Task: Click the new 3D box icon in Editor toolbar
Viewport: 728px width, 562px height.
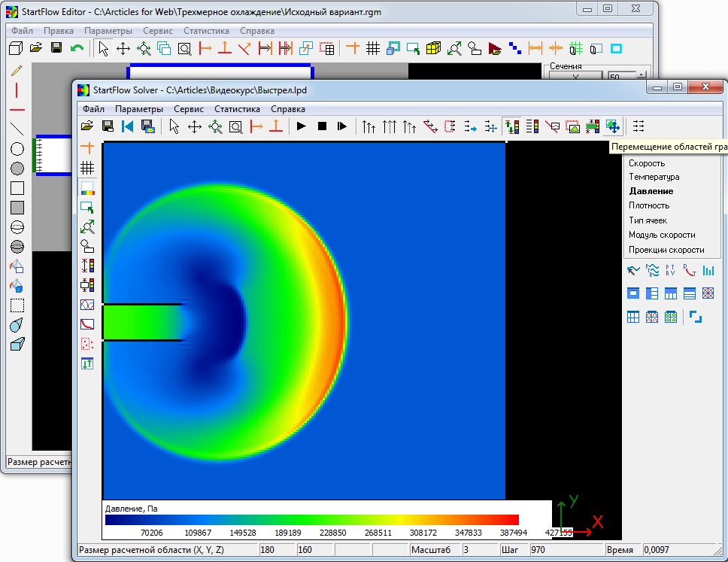Action: [17, 48]
